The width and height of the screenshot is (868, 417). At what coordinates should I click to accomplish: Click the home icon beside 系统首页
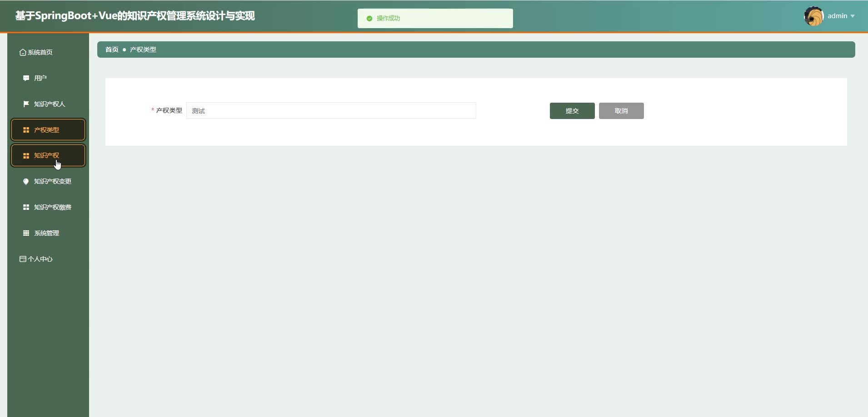pyautogui.click(x=23, y=52)
